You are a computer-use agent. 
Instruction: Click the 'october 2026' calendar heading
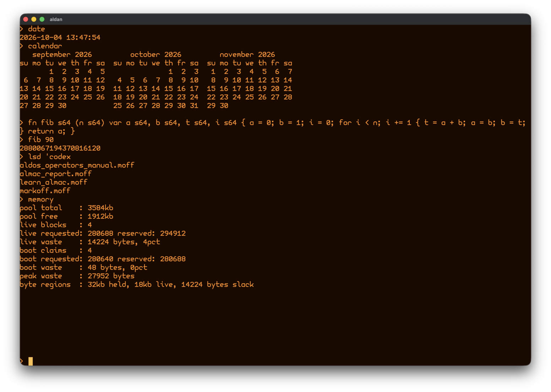pyautogui.click(x=156, y=55)
